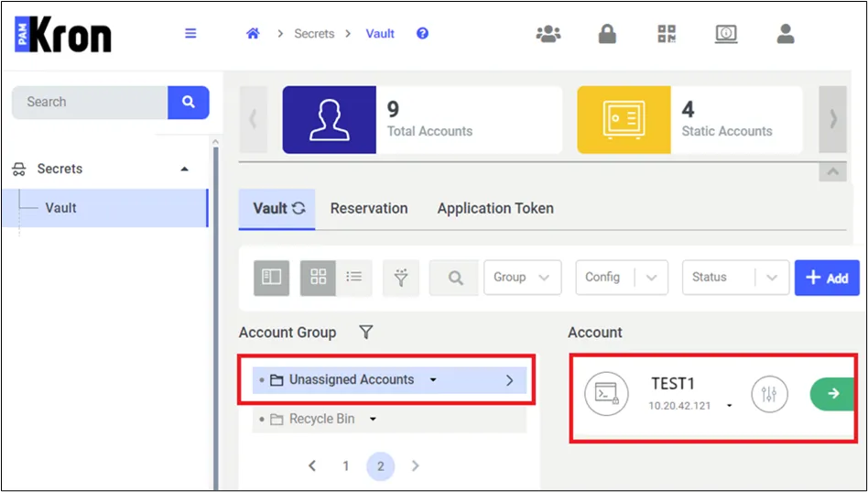Switch to the Application Token tab
The width and height of the screenshot is (868, 492).
coord(495,208)
